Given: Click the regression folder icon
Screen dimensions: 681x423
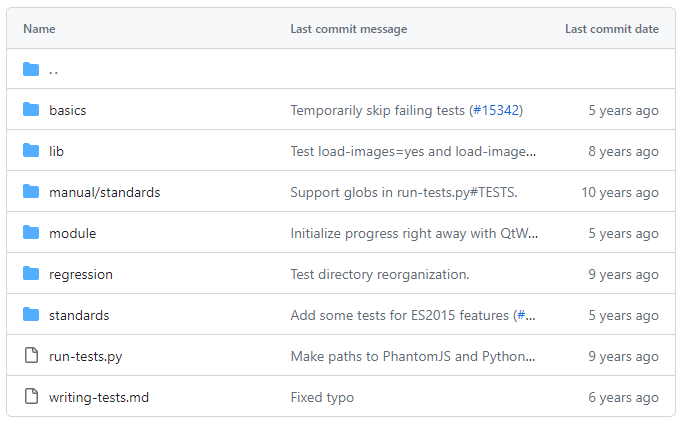Looking at the screenshot, I should (x=31, y=274).
